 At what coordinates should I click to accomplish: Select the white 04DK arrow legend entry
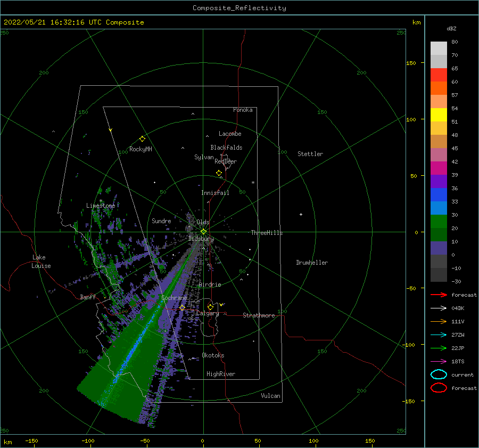click(x=439, y=308)
